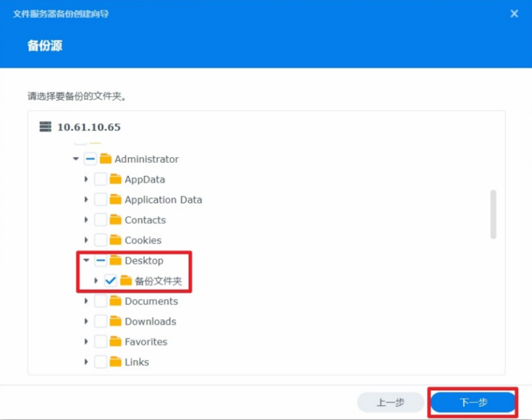
Task: Click the Administrator folder icon
Action: click(106, 159)
